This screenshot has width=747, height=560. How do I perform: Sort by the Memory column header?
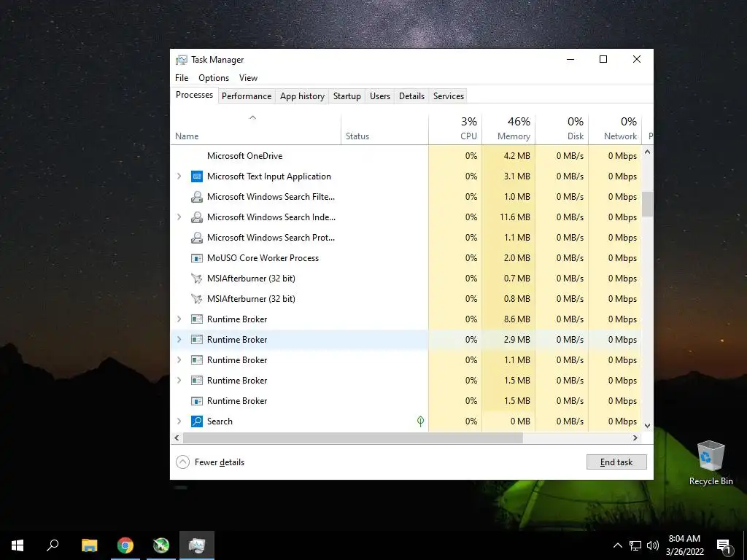508,128
